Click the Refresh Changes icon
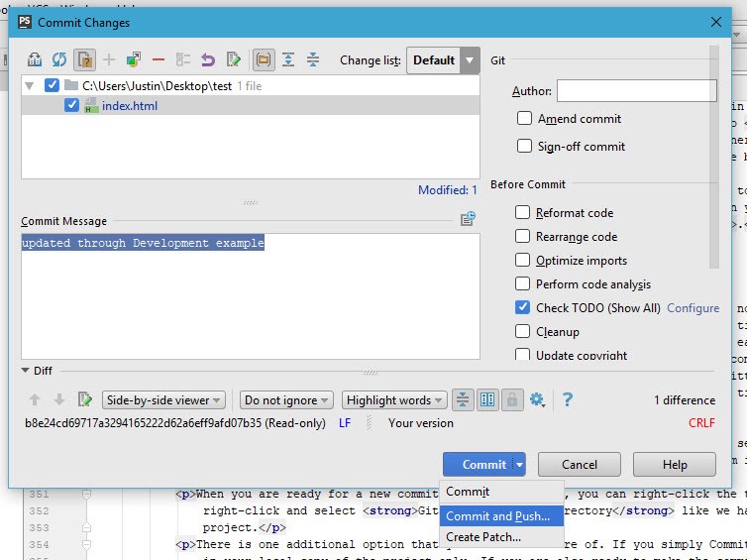This screenshot has height=560, width=747. coord(59,59)
